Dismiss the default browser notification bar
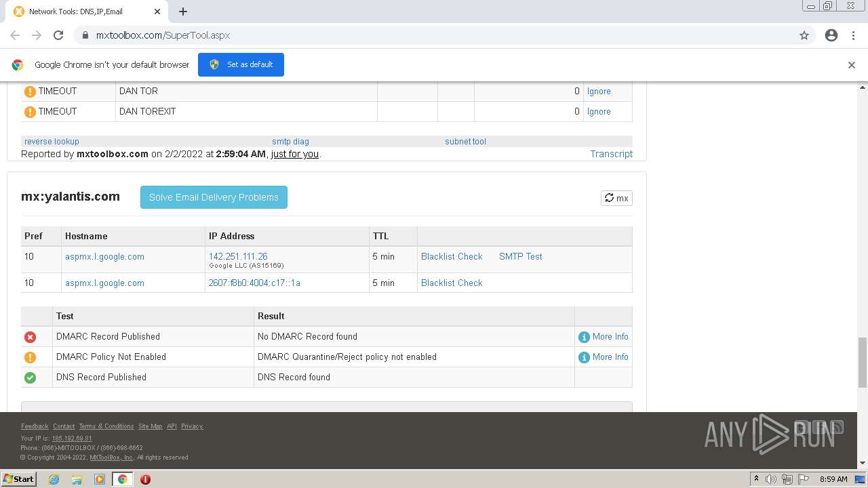Viewport: 868px width, 488px height. click(852, 65)
